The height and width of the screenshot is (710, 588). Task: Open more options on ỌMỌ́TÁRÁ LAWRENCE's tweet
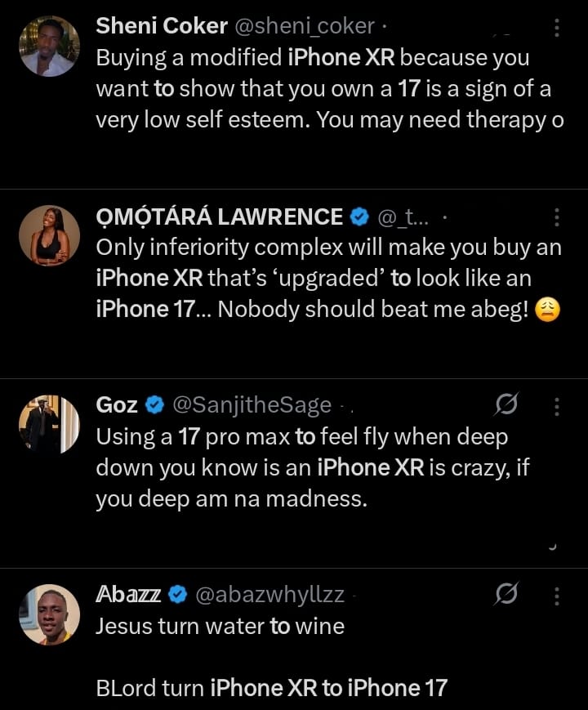pos(557,217)
